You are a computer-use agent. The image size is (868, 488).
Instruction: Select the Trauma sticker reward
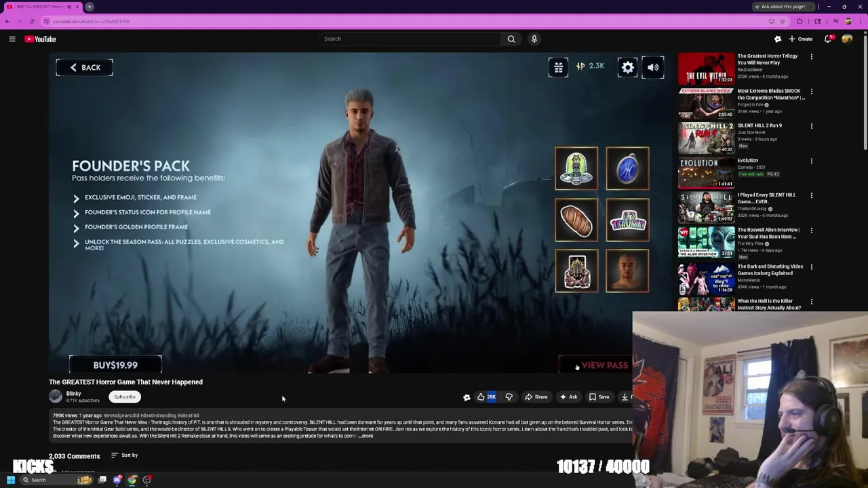coord(627,220)
